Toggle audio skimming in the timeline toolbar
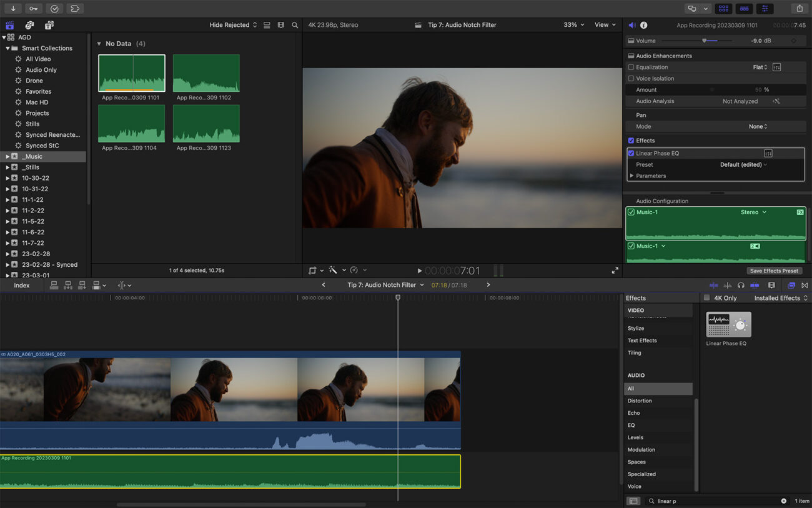The height and width of the screenshot is (508, 812). pos(726,285)
